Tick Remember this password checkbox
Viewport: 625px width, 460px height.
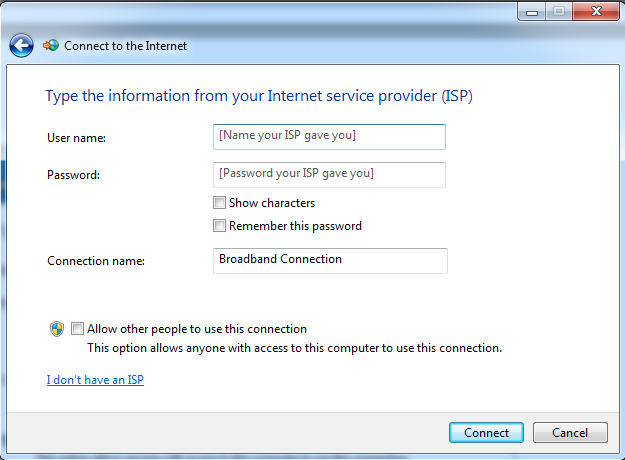(219, 226)
